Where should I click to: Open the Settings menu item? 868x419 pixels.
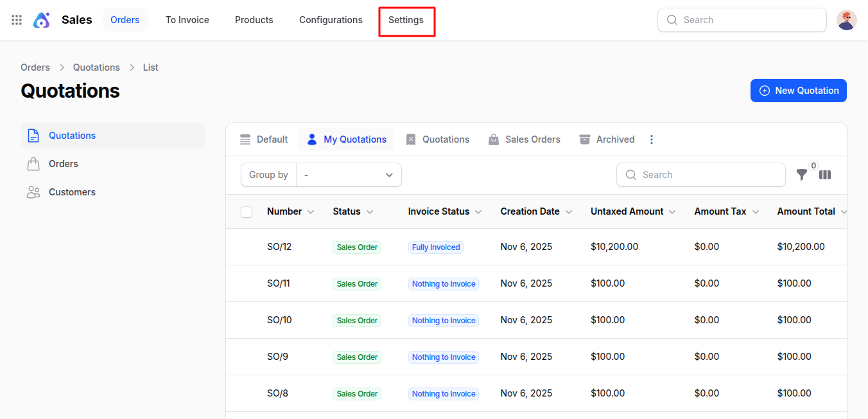coord(406,20)
